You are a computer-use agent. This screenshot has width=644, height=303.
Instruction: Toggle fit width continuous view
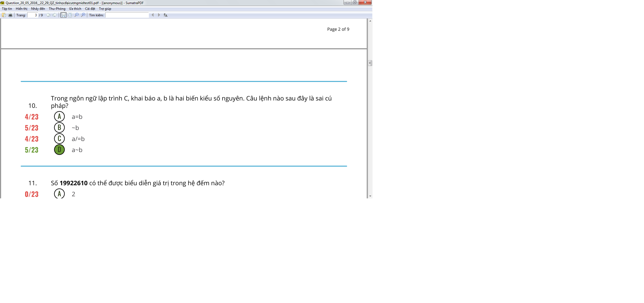click(63, 15)
